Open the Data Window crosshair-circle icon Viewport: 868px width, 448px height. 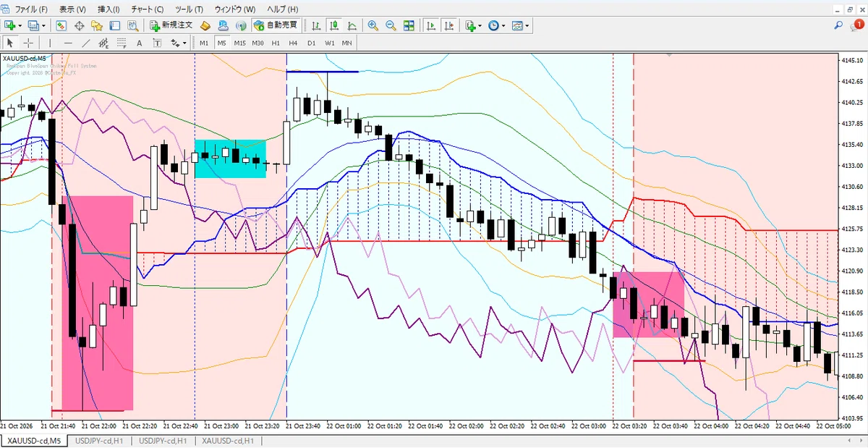point(79,25)
